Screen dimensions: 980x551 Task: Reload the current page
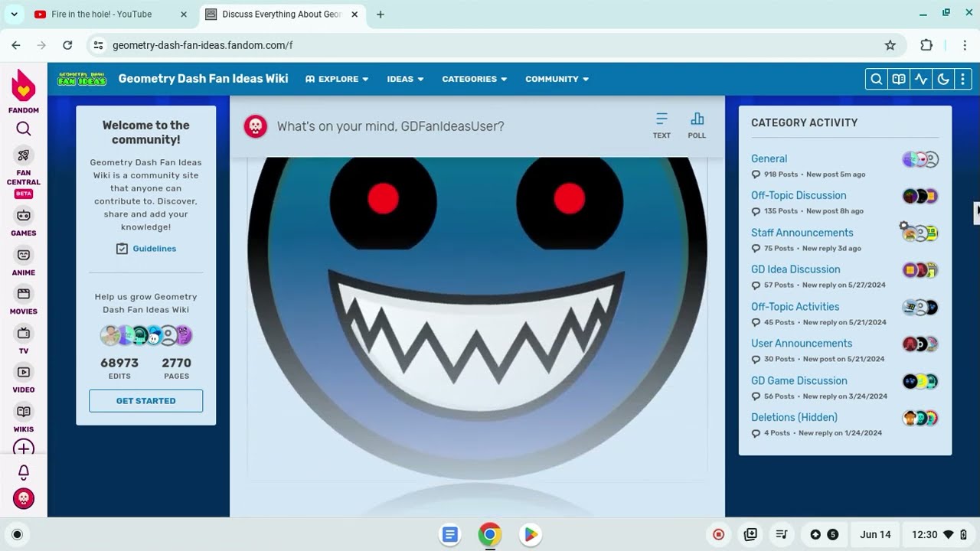[x=67, y=45]
